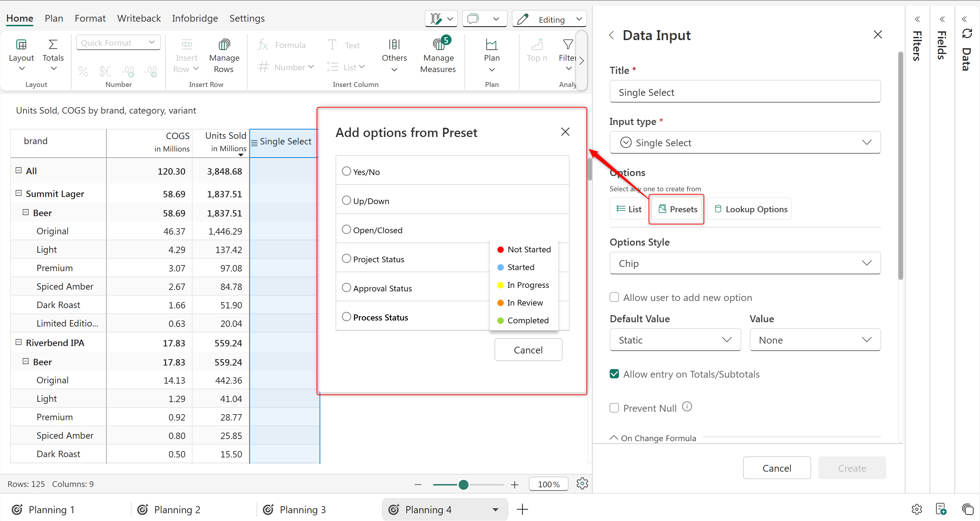
Task: Open the Default Value Static dropdown
Action: 675,340
